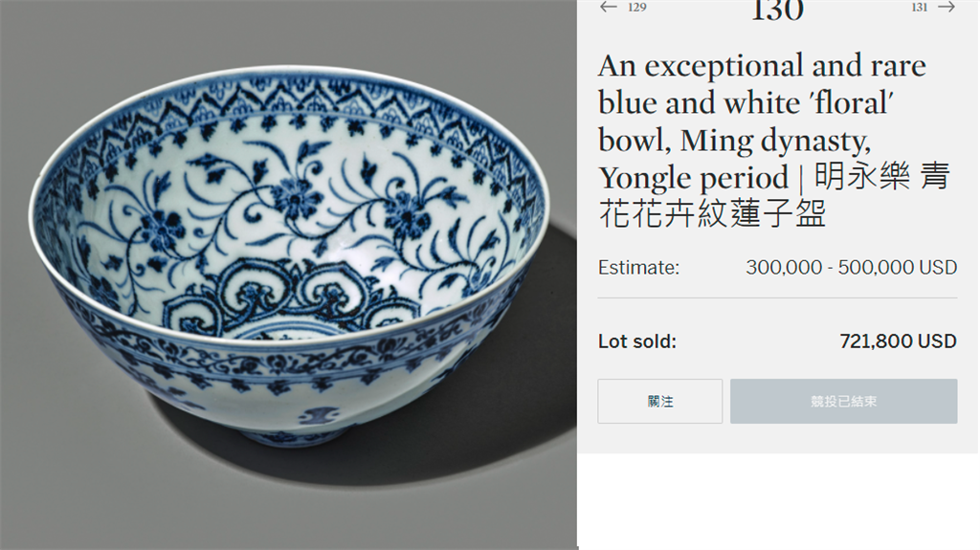This screenshot has height=550, width=980.
Task: Click the lot number 131 label
Action: pos(920,8)
